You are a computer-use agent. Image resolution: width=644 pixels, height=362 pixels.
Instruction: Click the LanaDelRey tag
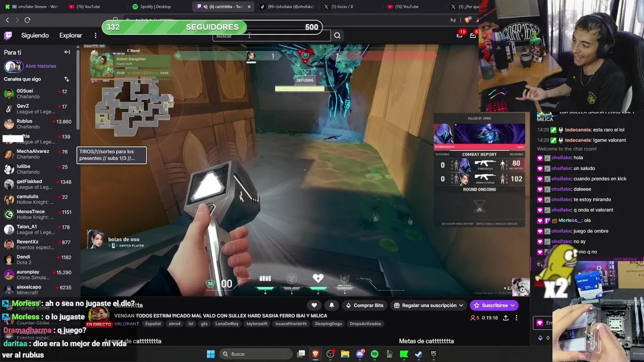tap(226, 324)
